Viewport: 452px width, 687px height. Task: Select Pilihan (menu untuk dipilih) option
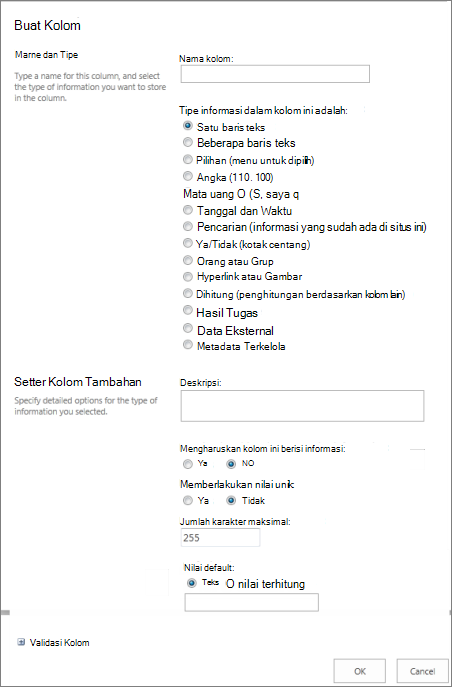[x=187, y=159]
